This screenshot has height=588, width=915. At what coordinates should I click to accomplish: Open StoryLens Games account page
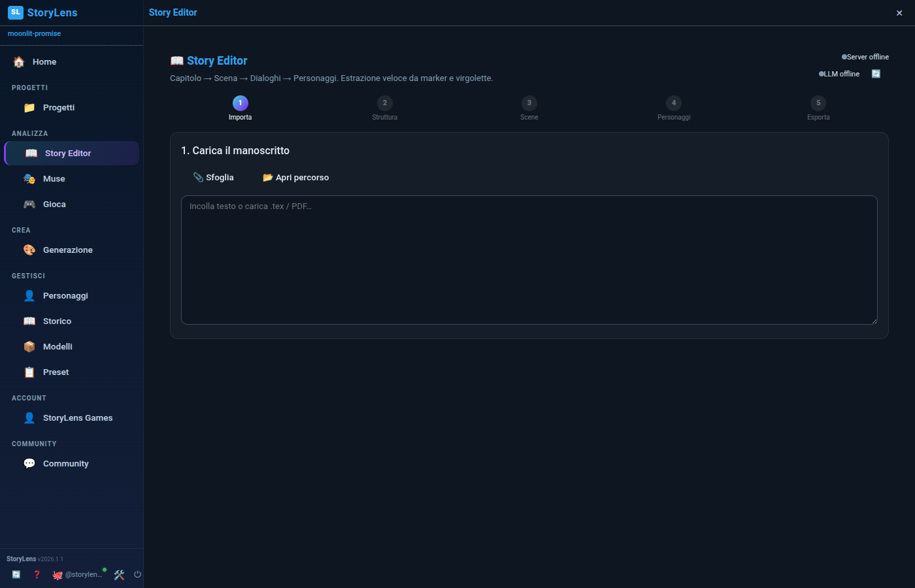(71, 418)
